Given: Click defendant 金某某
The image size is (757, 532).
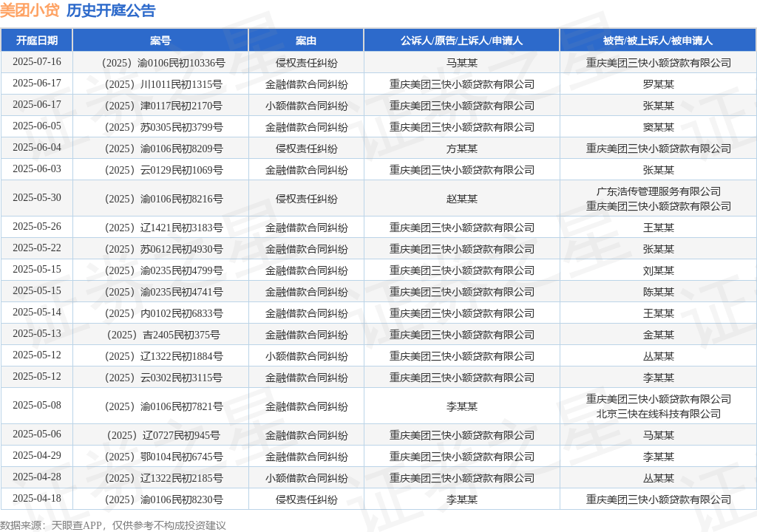Looking at the screenshot, I should coord(658,335).
